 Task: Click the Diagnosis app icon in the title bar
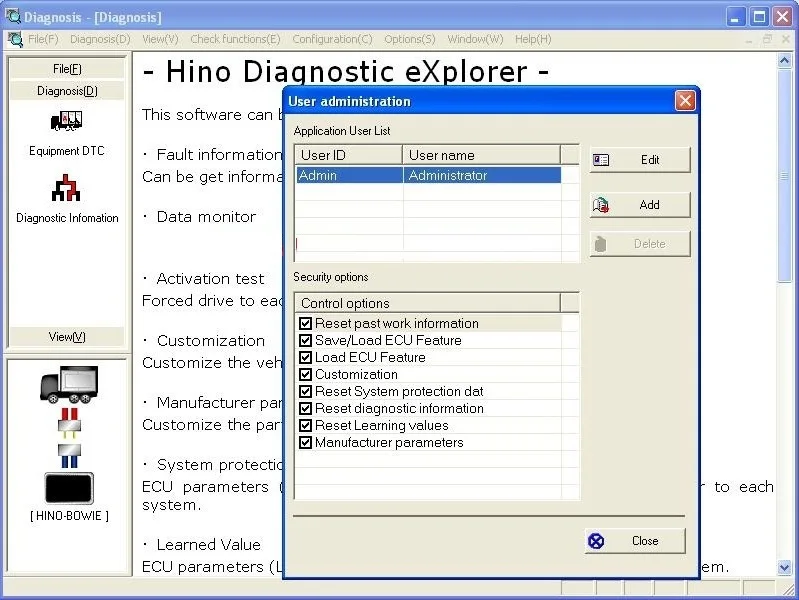point(13,16)
